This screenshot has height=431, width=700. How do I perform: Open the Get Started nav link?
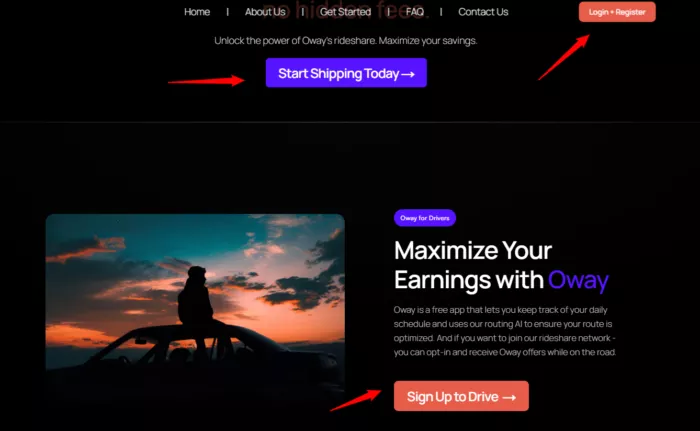coord(345,12)
